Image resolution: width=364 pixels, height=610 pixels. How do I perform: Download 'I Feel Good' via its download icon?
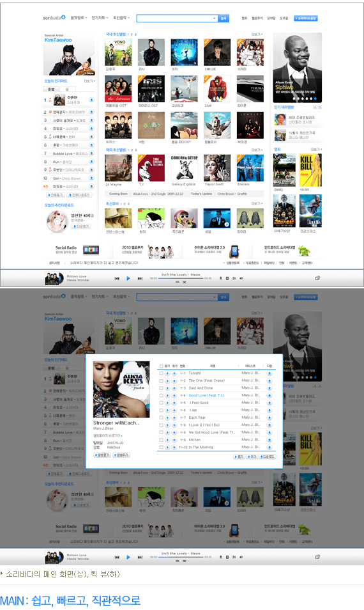pos(269,403)
